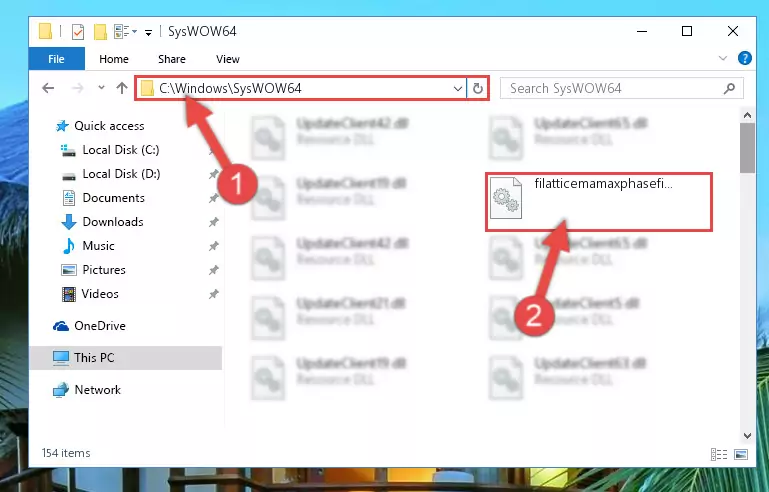Screen dimensions: 769x492
Task: Open the Help question mark icon
Action: 744,58
